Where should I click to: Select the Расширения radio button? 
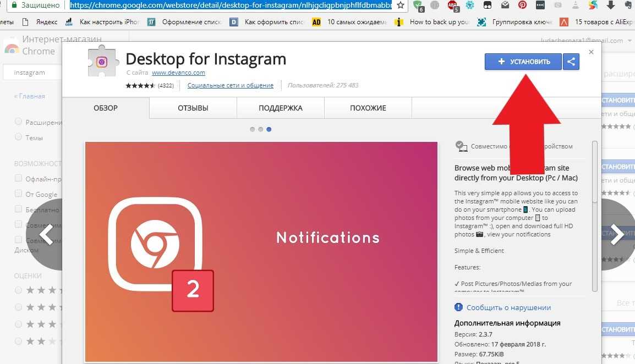18,122
